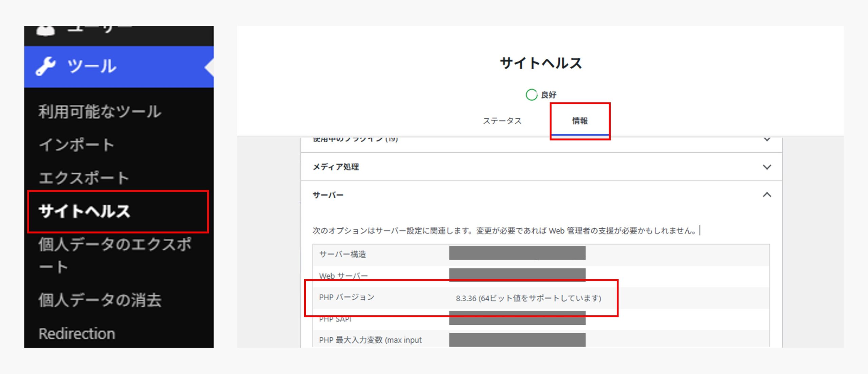This screenshot has height=374, width=868.
Task: Click the サーバー section heading
Action: coord(328,195)
